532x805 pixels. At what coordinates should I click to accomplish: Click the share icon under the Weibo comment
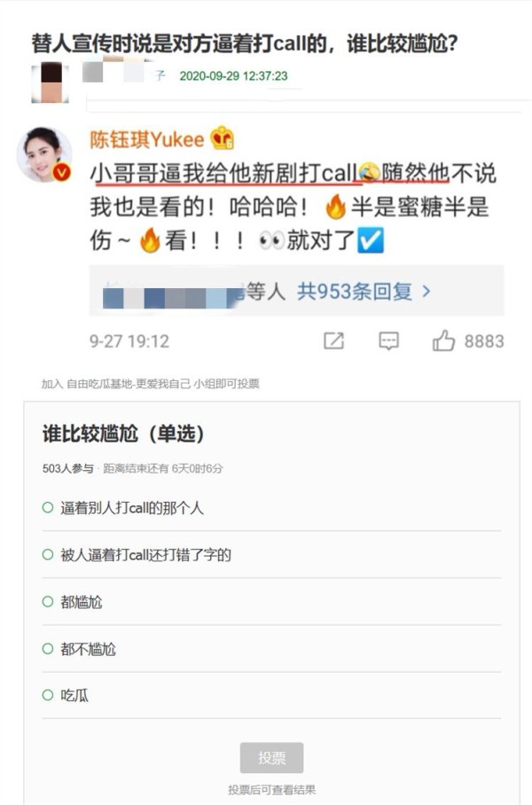point(333,341)
